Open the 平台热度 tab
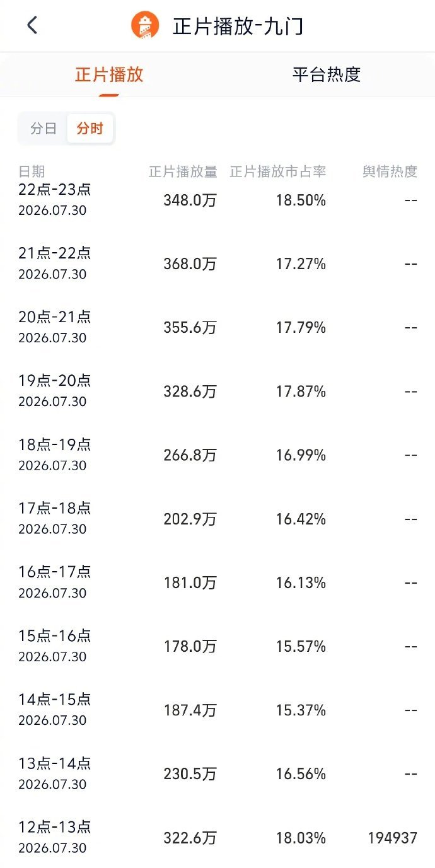The height and width of the screenshot is (868, 435). (x=327, y=74)
